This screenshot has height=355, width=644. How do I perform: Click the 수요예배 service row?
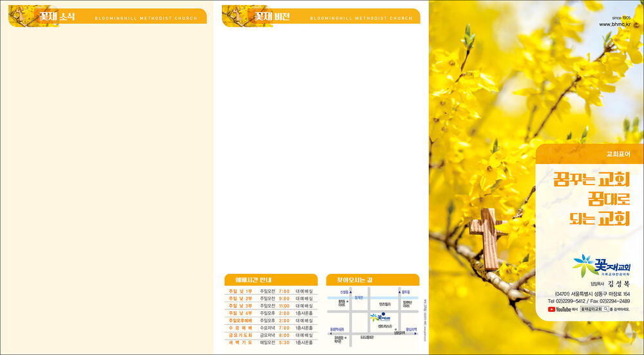coord(270,328)
